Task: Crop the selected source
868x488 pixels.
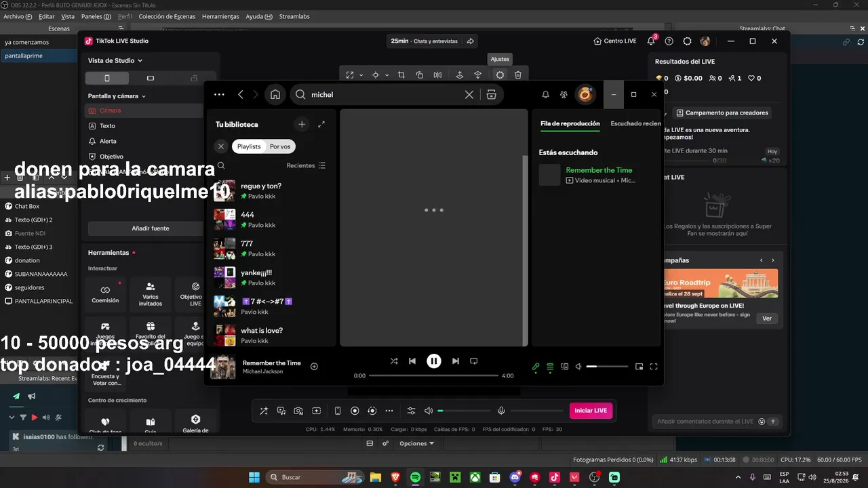Action: (x=401, y=75)
